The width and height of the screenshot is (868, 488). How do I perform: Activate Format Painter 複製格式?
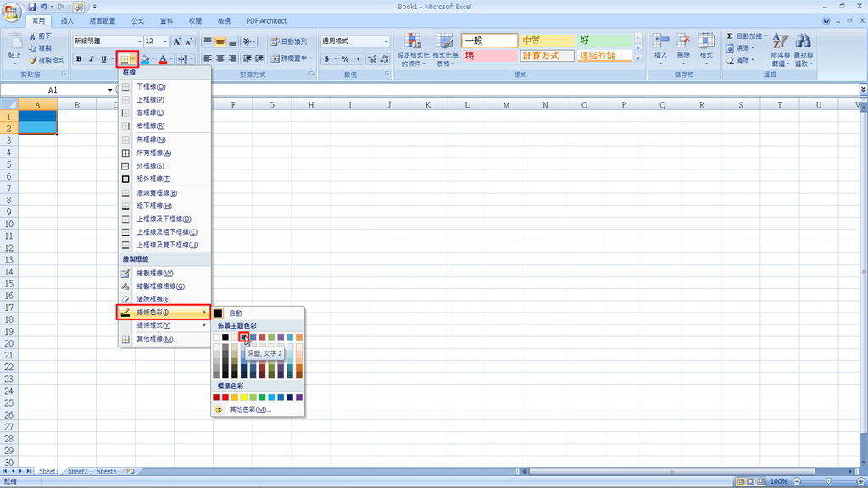[x=47, y=60]
